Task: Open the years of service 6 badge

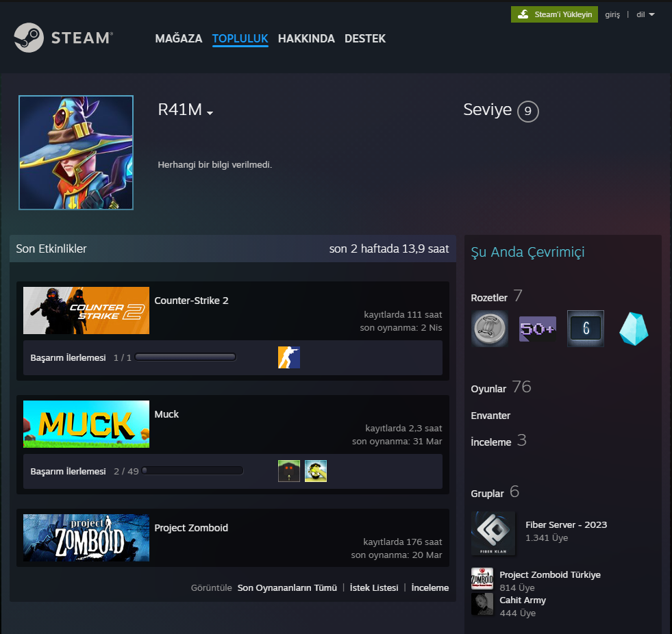Action: tap(586, 329)
